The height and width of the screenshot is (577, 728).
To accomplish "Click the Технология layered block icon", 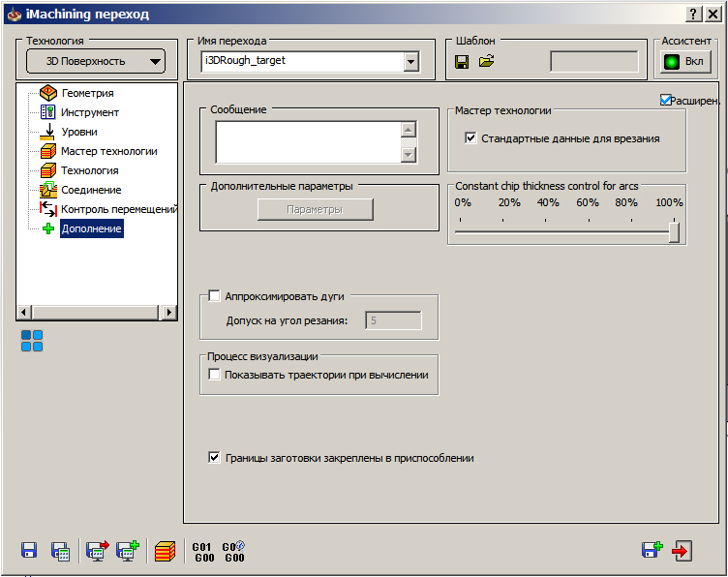I will click(x=48, y=170).
